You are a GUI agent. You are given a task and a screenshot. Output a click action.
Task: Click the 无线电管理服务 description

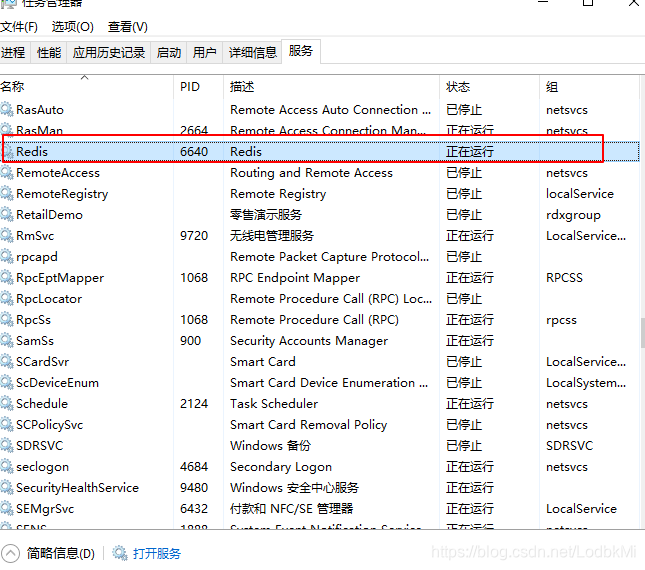[x=272, y=236]
